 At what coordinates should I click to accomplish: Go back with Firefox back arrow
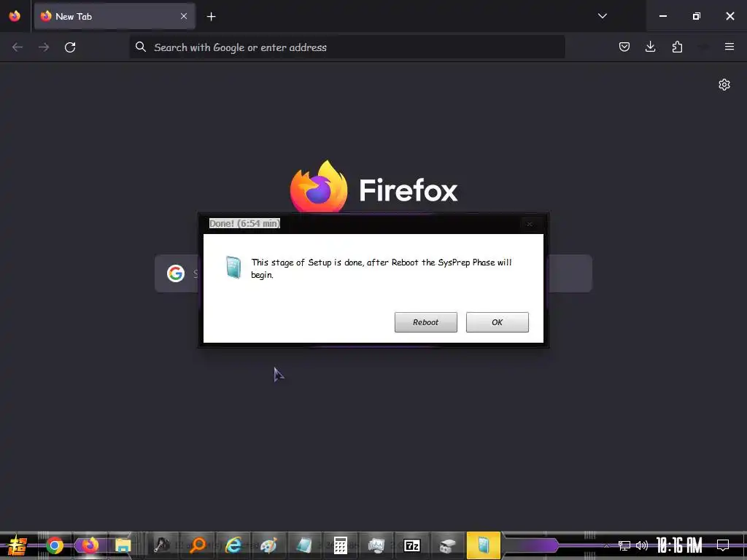[18, 47]
